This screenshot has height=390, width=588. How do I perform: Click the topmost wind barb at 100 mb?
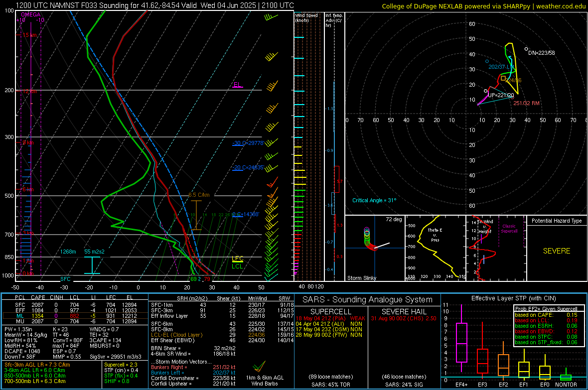271,17
